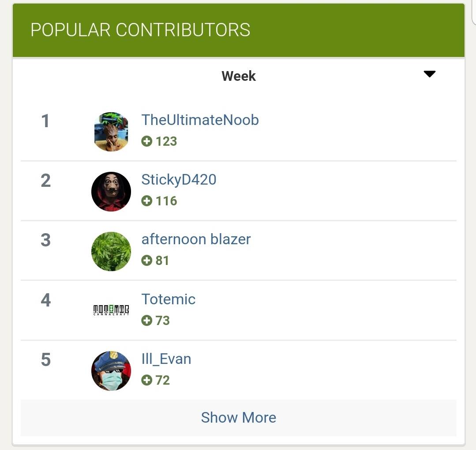Visit StickyD420's profile link
Screen dimensions: 476x450
[x=179, y=180]
